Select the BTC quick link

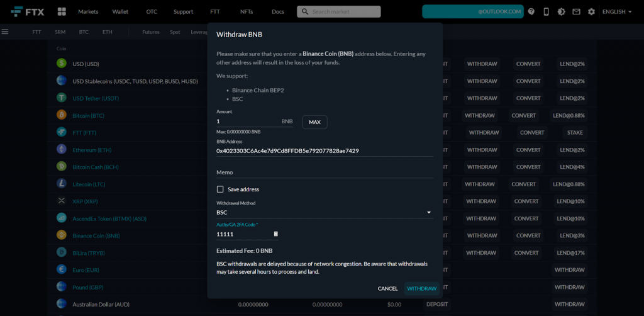tap(84, 31)
